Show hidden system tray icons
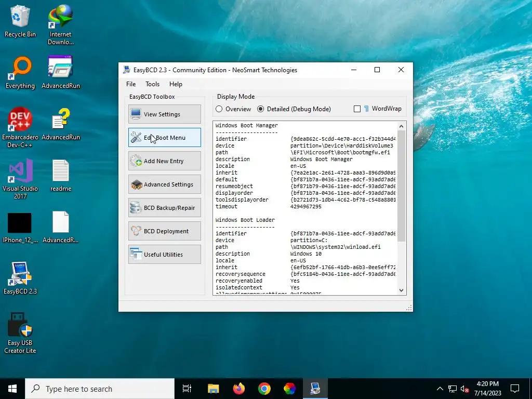Viewport: 532px width, 399px height. [440, 389]
